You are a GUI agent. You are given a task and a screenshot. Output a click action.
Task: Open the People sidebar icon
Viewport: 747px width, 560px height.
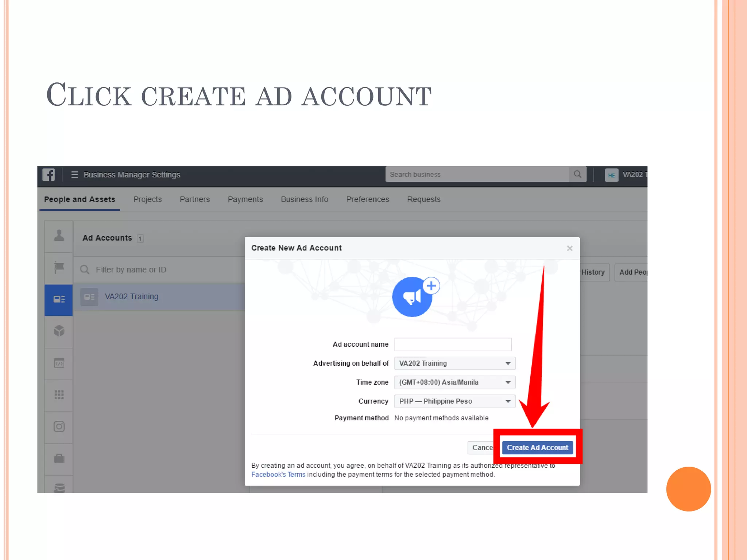59,236
